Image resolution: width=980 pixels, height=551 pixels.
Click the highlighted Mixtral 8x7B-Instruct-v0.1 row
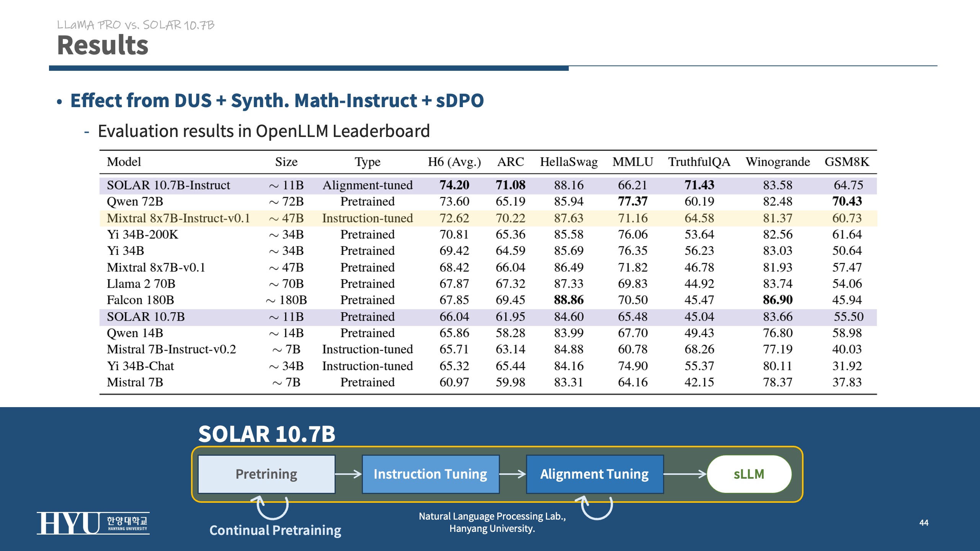click(x=488, y=218)
